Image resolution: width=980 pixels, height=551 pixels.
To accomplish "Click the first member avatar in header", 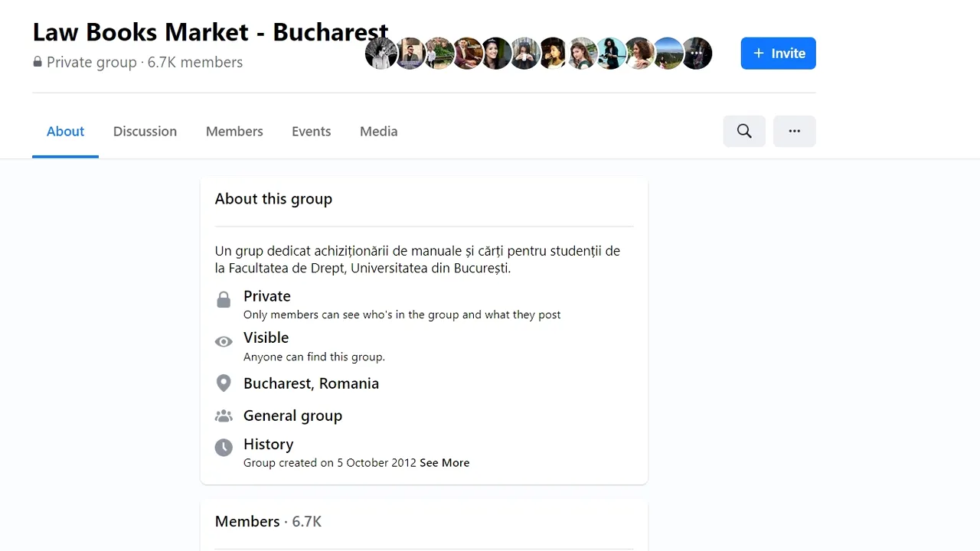I will (x=381, y=54).
